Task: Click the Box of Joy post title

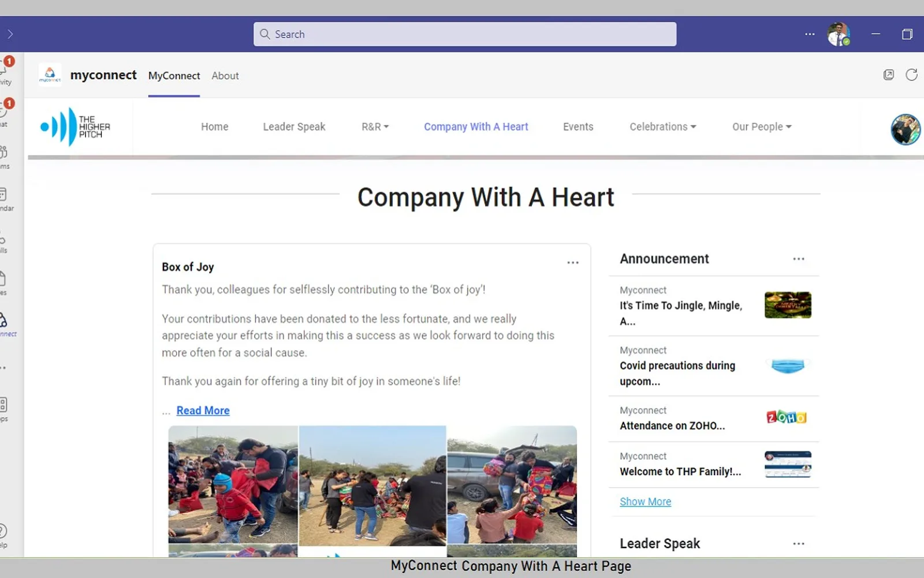Action: (x=188, y=267)
